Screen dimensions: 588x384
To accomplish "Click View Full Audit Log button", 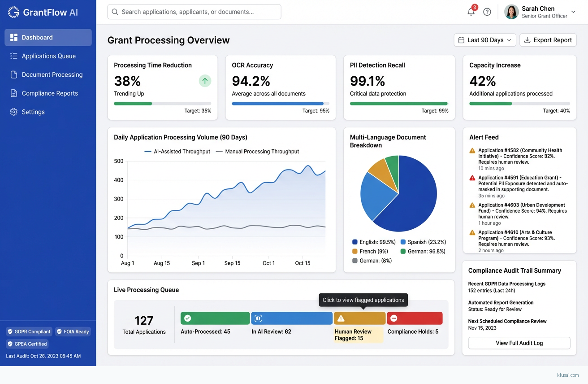I will [x=519, y=343].
